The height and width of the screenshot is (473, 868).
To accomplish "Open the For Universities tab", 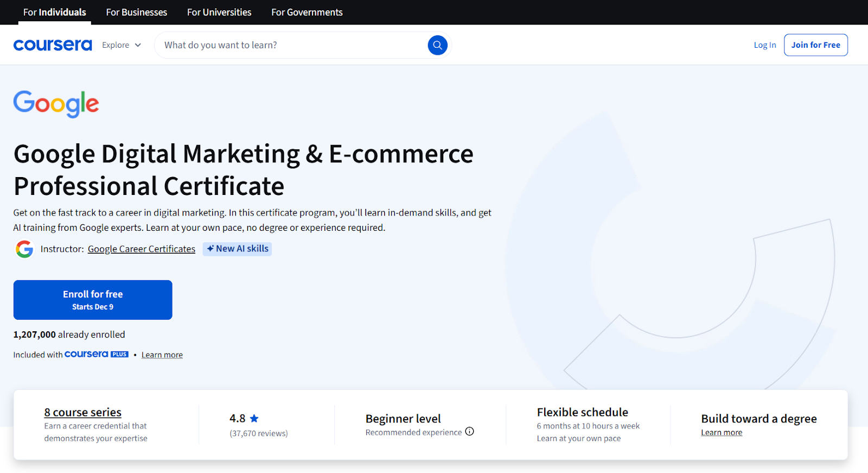I will click(x=219, y=12).
